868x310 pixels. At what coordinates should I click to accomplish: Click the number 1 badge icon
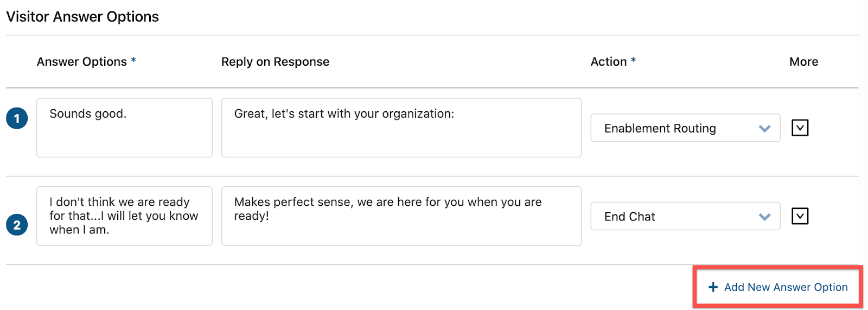pyautogui.click(x=17, y=118)
